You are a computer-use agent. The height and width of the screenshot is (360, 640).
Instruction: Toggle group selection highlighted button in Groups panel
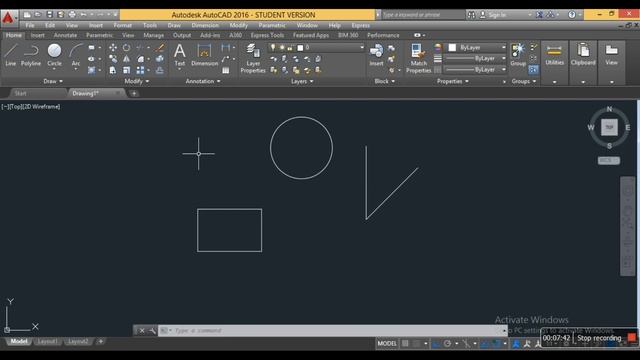point(533,70)
